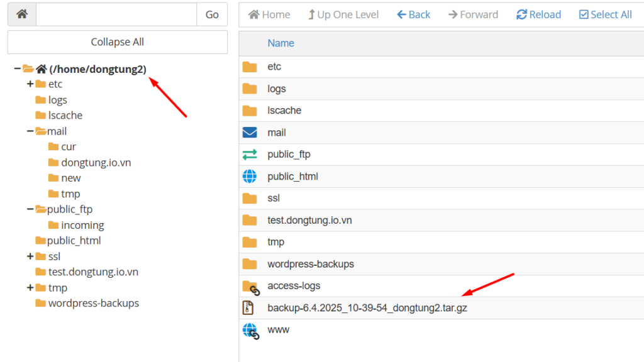Image resolution: width=644 pixels, height=362 pixels.
Task: Navigate Back in file manager
Action: click(414, 15)
